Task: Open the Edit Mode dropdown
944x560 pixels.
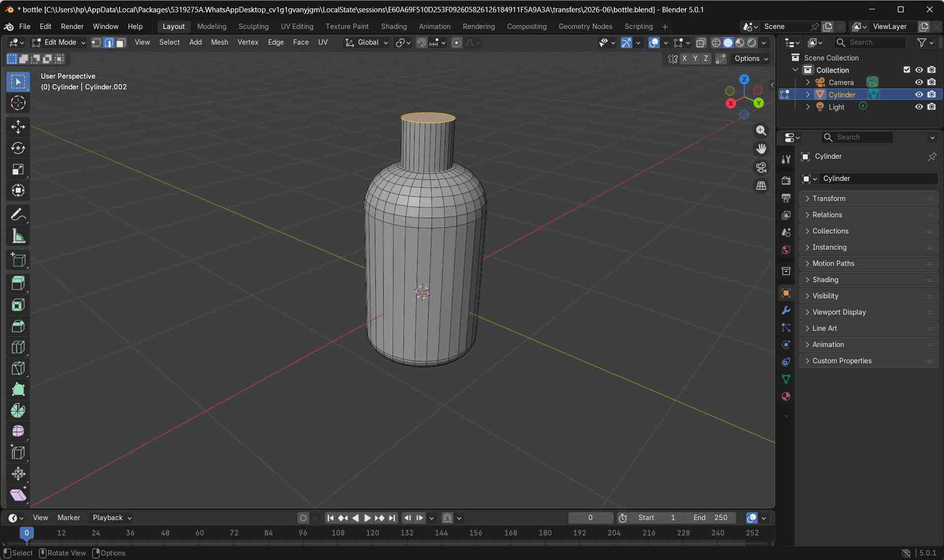Action: click(x=59, y=43)
